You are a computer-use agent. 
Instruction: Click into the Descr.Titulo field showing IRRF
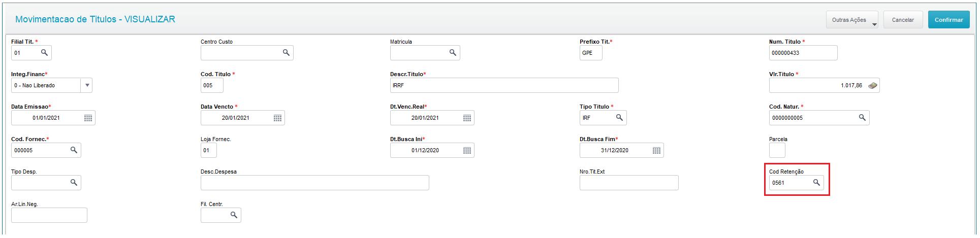point(504,85)
